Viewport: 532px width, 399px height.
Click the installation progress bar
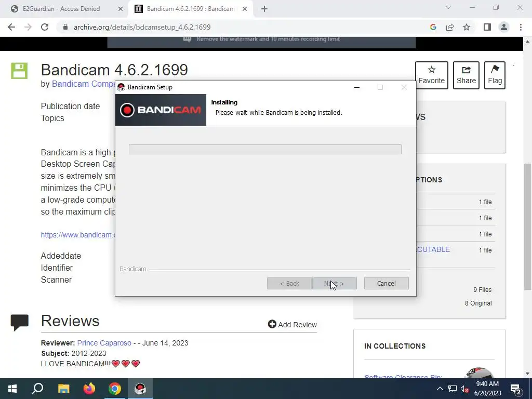[x=265, y=149]
